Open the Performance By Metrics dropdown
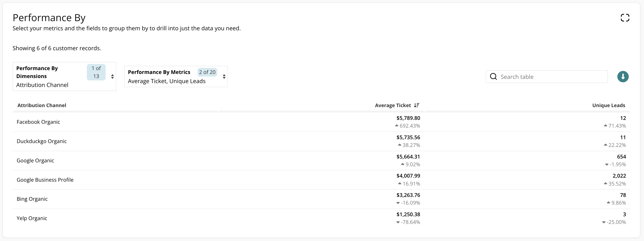644x241 pixels. point(176,76)
